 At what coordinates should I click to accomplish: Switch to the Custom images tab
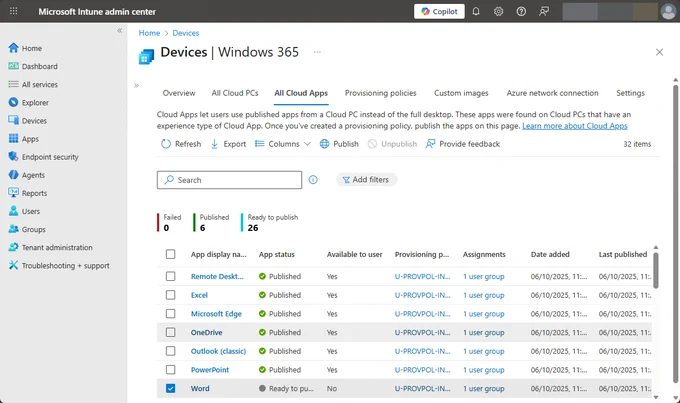point(461,93)
